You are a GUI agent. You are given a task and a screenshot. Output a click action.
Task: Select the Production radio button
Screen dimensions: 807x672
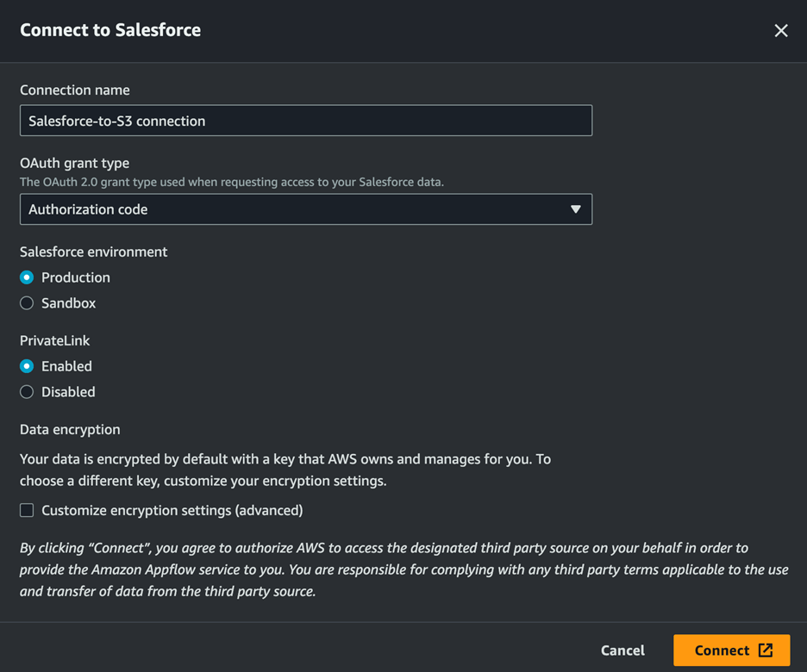pyautogui.click(x=26, y=277)
